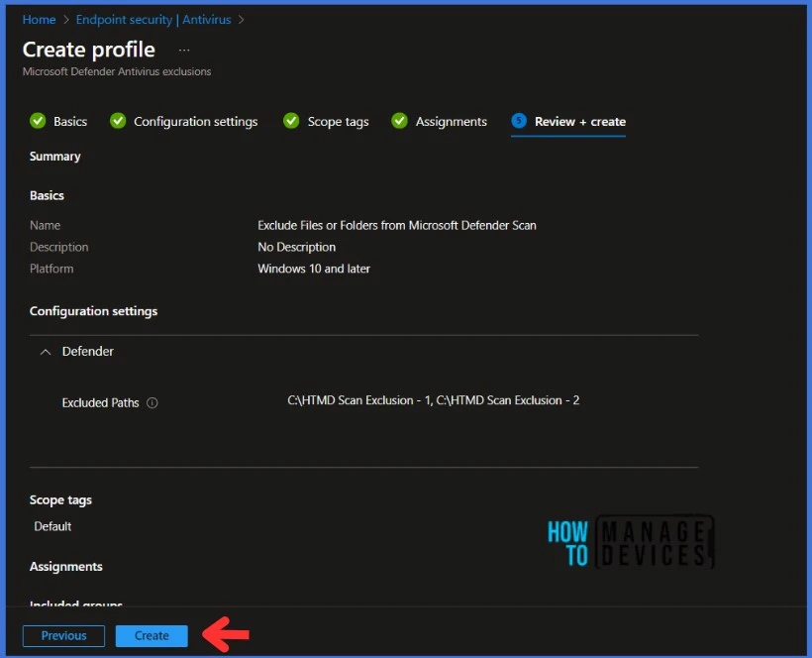Screen dimensions: 812x658
Task: Open the ellipsis menu beside Create profile
Action: pyautogui.click(x=184, y=51)
